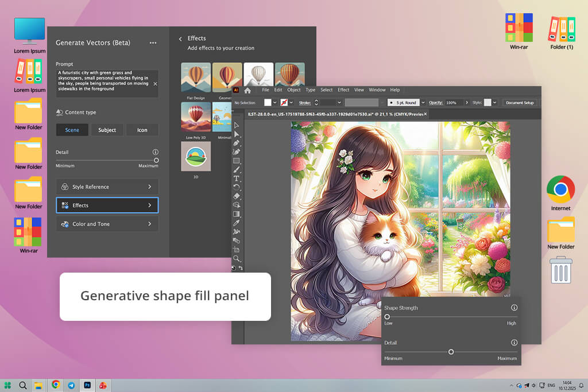Click the stroke none swatch

click(x=284, y=103)
